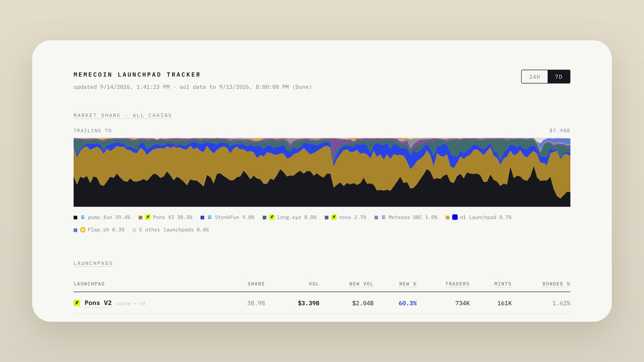644x362 pixels.
Task: Click the gold Pons V2 legend color swatch
Action: 140,218
